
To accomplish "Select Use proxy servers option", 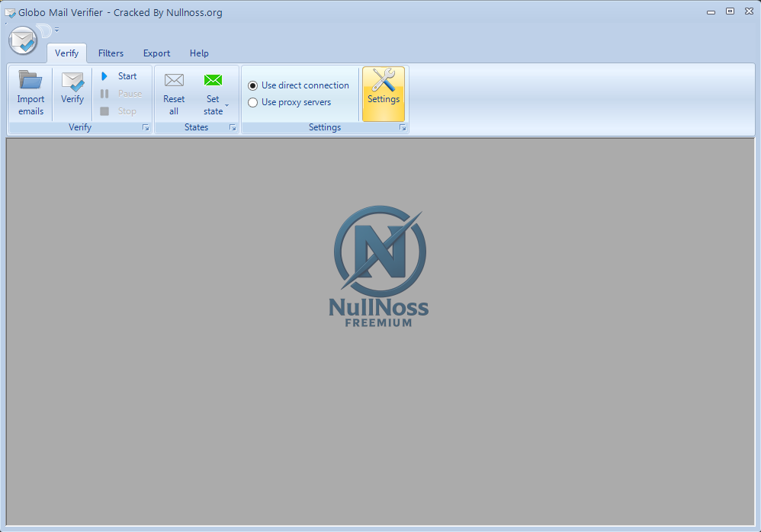I will tap(252, 102).
